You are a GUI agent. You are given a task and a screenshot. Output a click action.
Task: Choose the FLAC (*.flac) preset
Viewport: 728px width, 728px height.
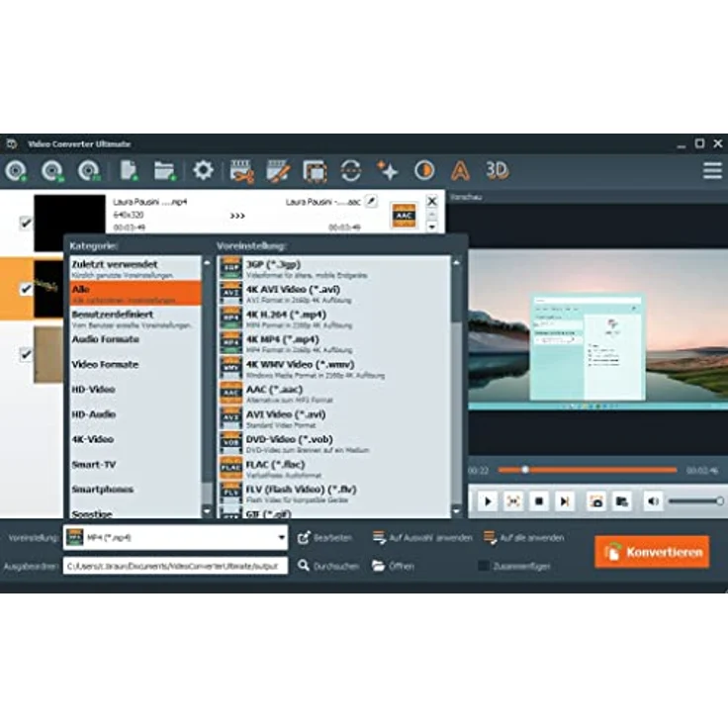(x=334, y=469)
